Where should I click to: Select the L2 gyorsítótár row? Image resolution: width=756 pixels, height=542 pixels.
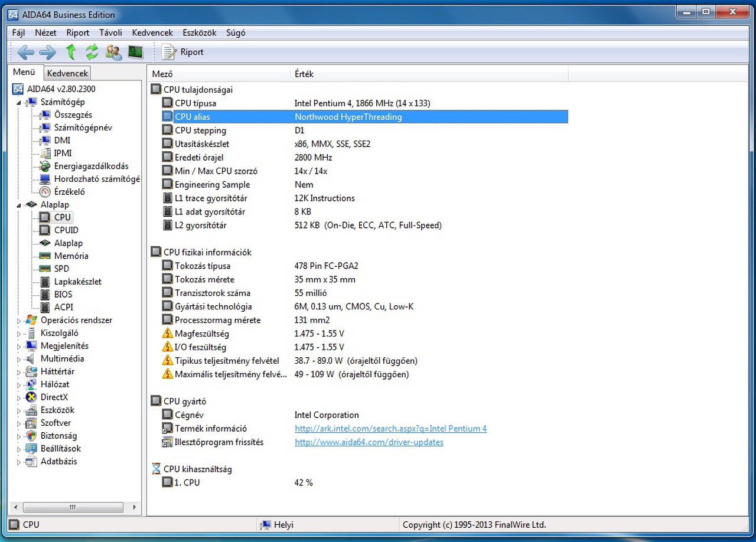tap(364, 226)
